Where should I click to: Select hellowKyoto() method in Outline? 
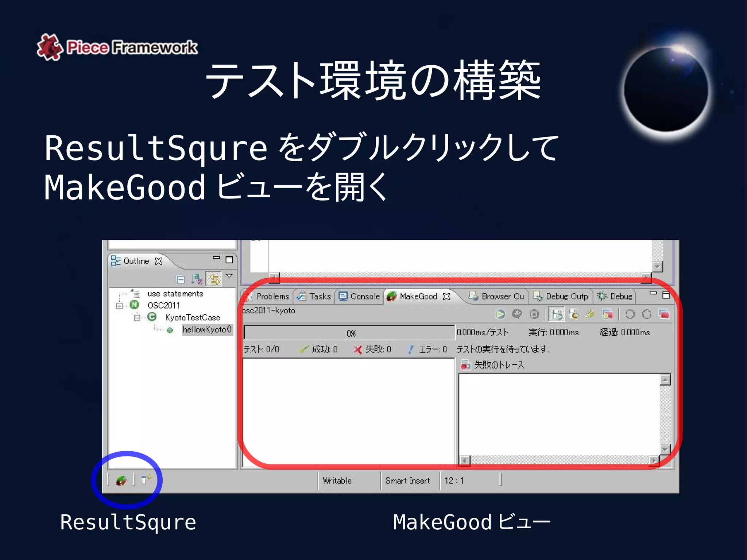tap(207, 329)
